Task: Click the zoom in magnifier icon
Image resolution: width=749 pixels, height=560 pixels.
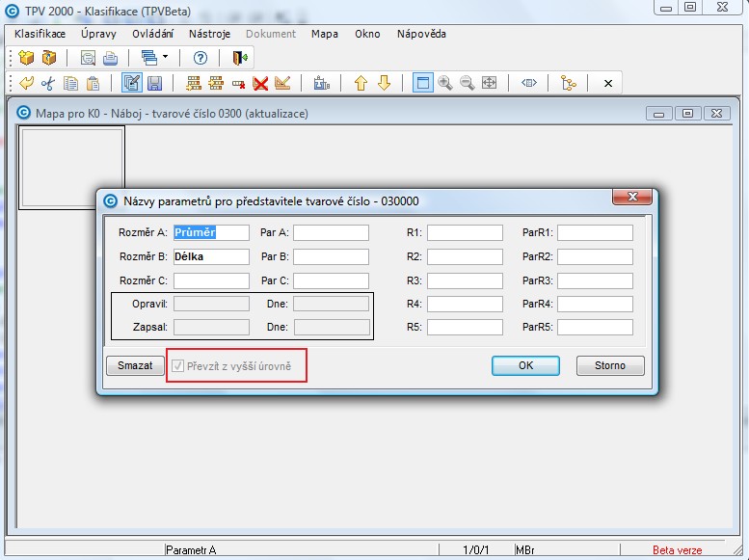Action: click(x=445, y=83)
